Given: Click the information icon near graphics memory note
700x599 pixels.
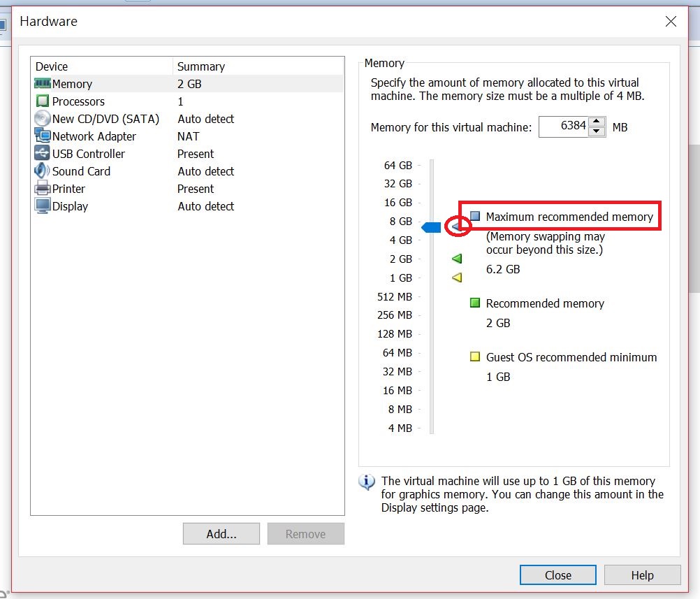Looking at the screenshot, I should 367,482.
